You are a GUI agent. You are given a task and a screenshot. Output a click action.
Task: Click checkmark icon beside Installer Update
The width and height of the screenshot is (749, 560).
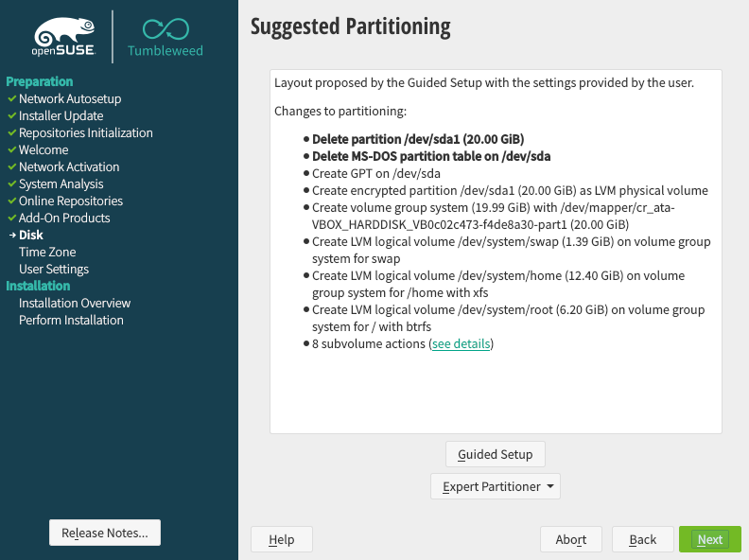pyautogui.click(x=11, y=115)
